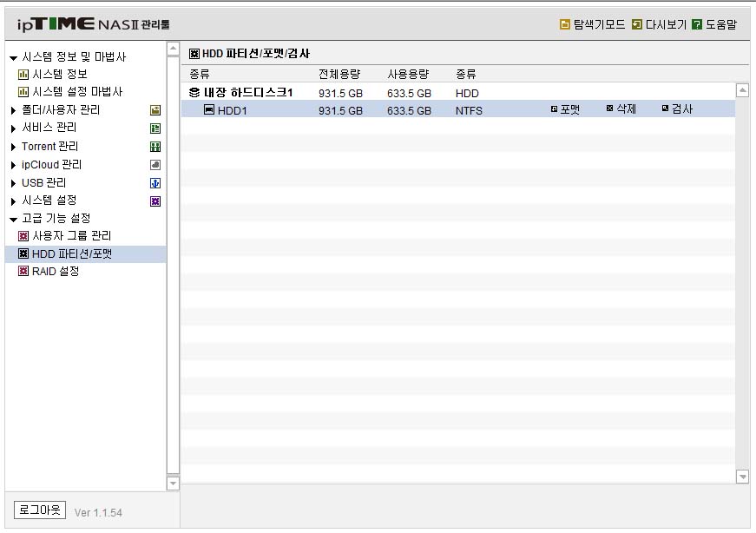
Task: Open 도움말 help
Action: (714, 24)
